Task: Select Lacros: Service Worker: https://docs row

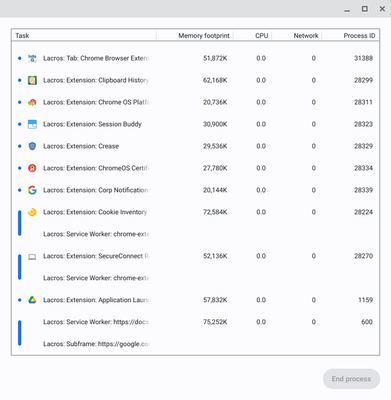Action: [x=195, y=322]
